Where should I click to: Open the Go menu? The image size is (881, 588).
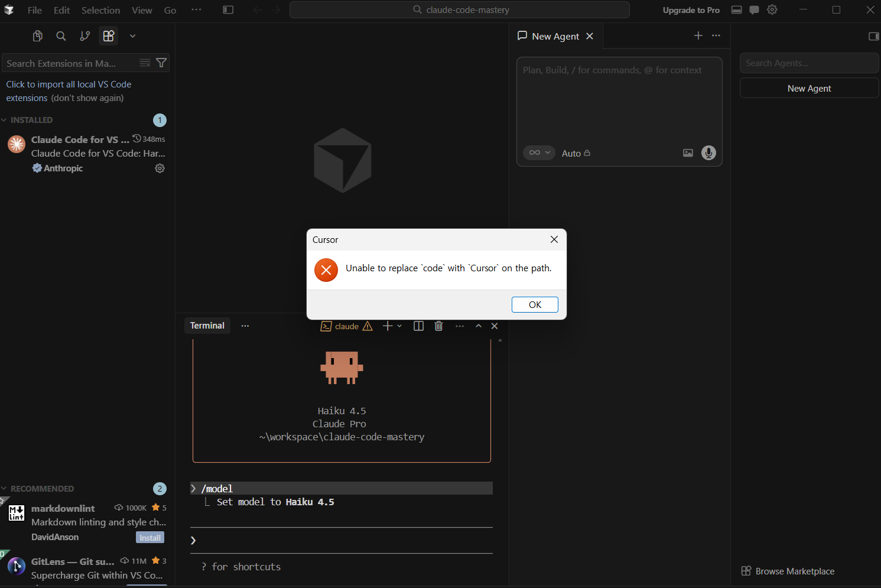click(x=170, y=10)
